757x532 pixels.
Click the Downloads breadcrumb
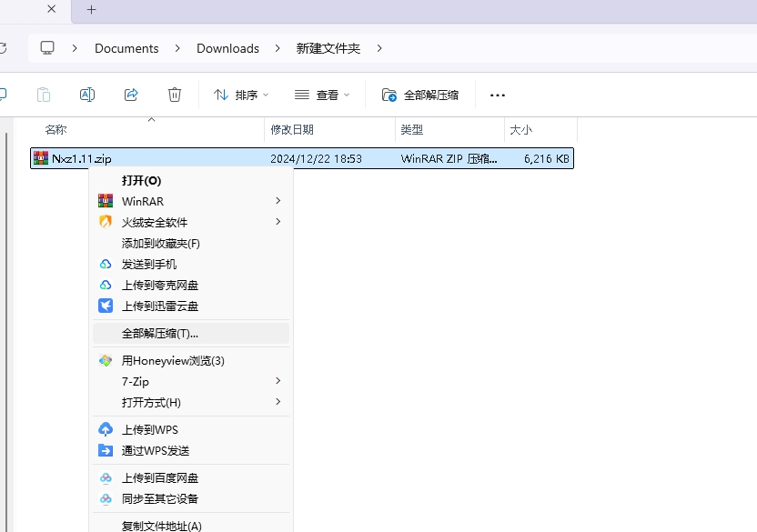point(227,48)
